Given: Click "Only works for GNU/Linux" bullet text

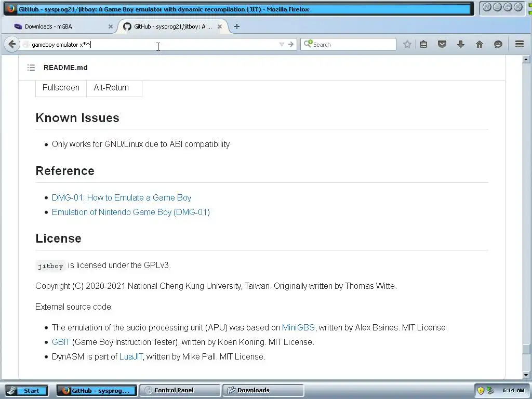Looking at the screenshot, I should coord(141,144).
